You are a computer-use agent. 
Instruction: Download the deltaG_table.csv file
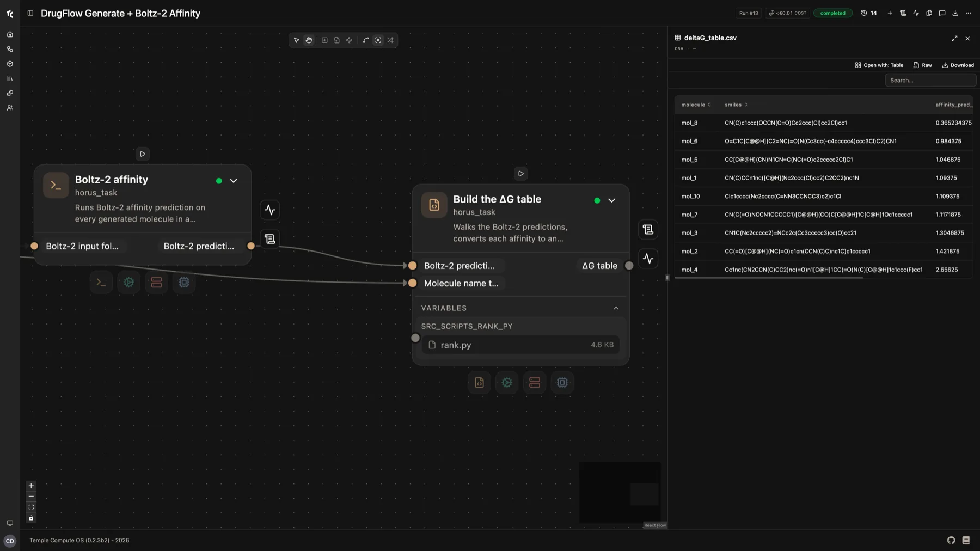point(958,65)
